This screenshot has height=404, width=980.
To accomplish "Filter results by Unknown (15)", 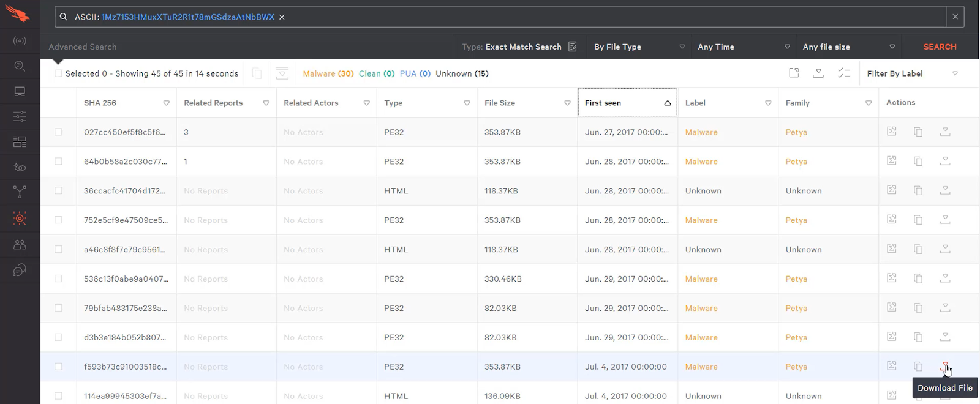I will (x=462, y=73).
